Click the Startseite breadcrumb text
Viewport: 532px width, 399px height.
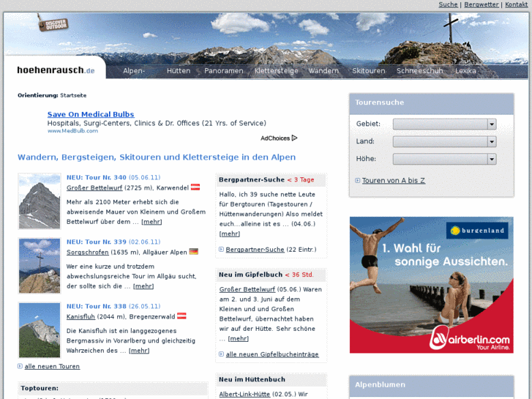(x=73, y=95)
